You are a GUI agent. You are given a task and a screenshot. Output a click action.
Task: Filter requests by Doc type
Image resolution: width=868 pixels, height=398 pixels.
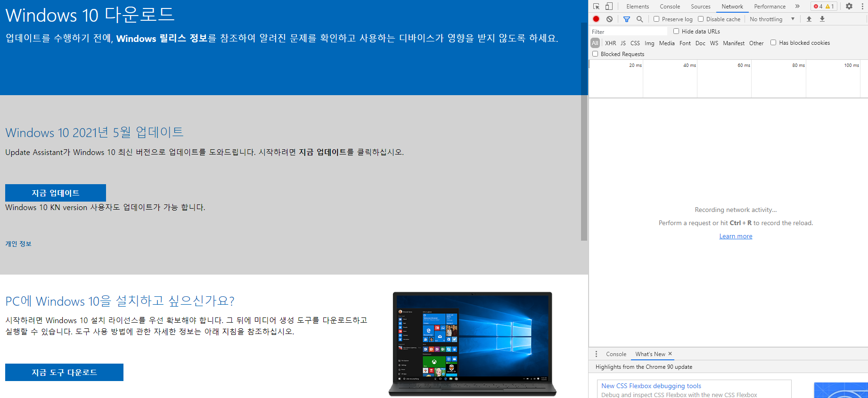point(700,43)
